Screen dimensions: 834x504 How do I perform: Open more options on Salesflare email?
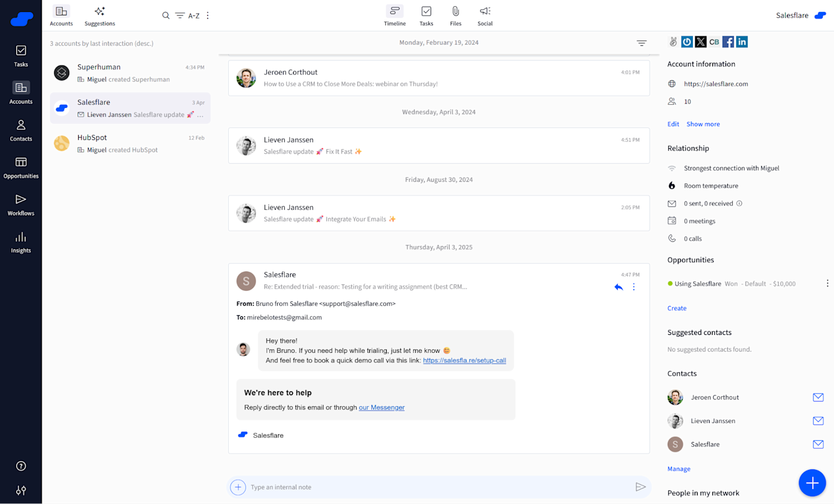point(634,287)
